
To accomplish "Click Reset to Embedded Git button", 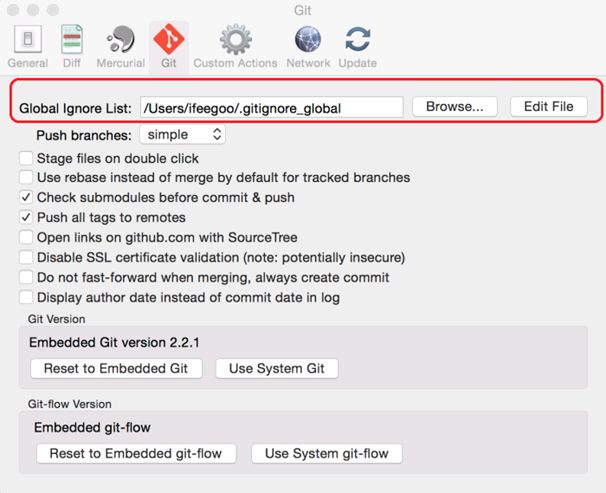I will pos(116,369).
